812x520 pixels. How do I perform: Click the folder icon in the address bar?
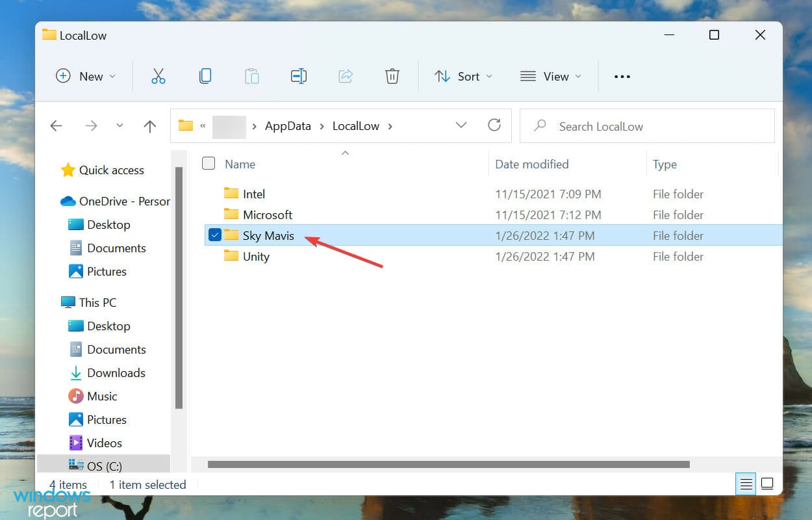pos(186,125)
